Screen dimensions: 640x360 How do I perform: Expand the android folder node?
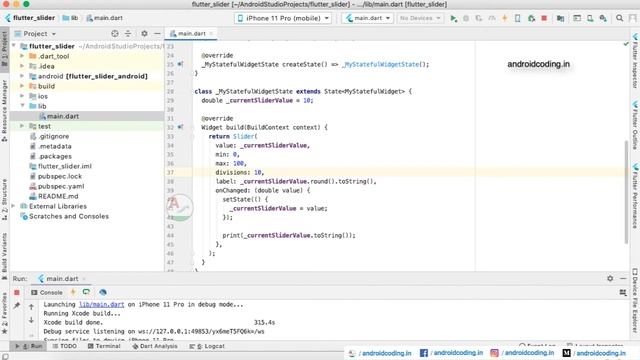[22, 76]
